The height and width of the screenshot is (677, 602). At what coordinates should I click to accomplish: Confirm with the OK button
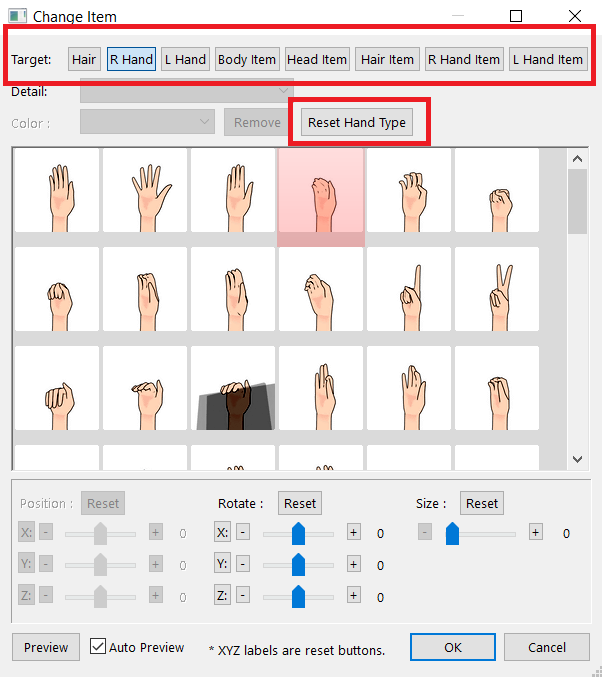click(x=453, y=647)
